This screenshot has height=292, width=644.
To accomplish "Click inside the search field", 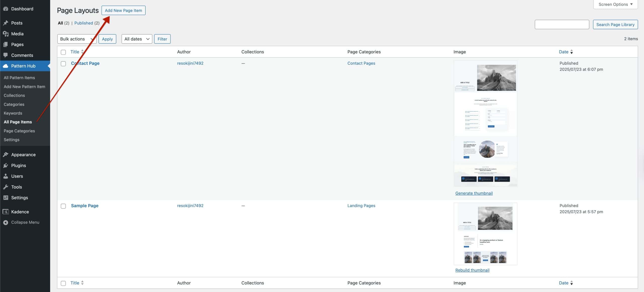I will [x=561, y=24].
